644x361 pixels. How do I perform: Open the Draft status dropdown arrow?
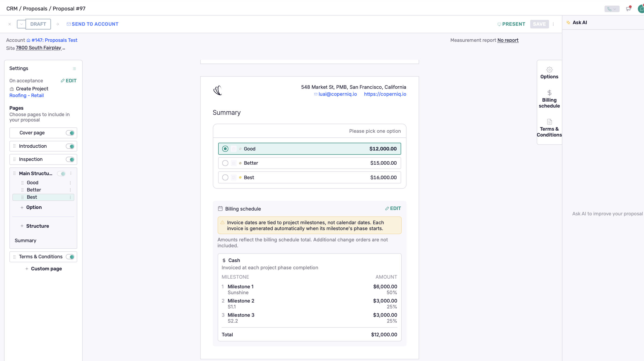21,24
